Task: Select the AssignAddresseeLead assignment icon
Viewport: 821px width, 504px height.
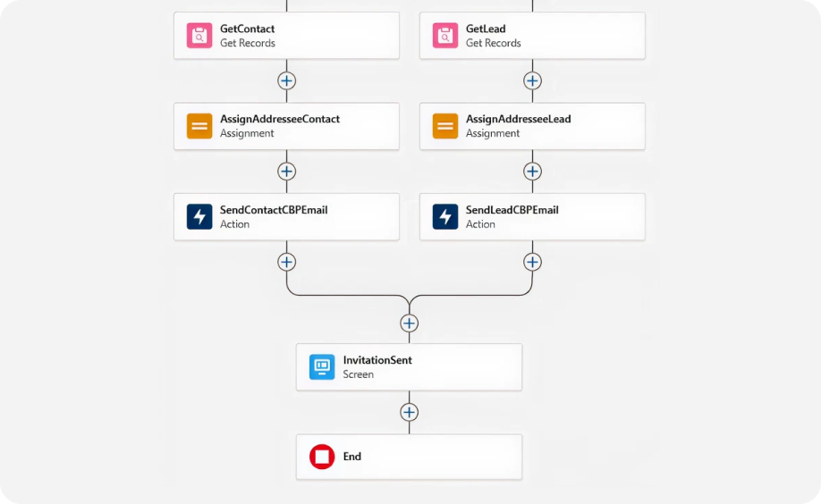Action: (x=445, y=126)
